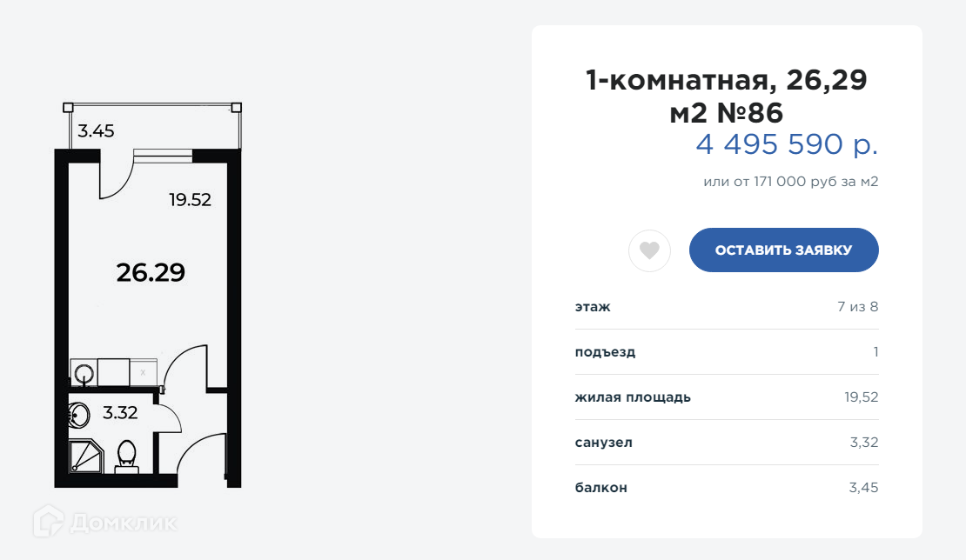Click the price 4 495 590 р.
This screenshot has width=966, height=560.
786,144
